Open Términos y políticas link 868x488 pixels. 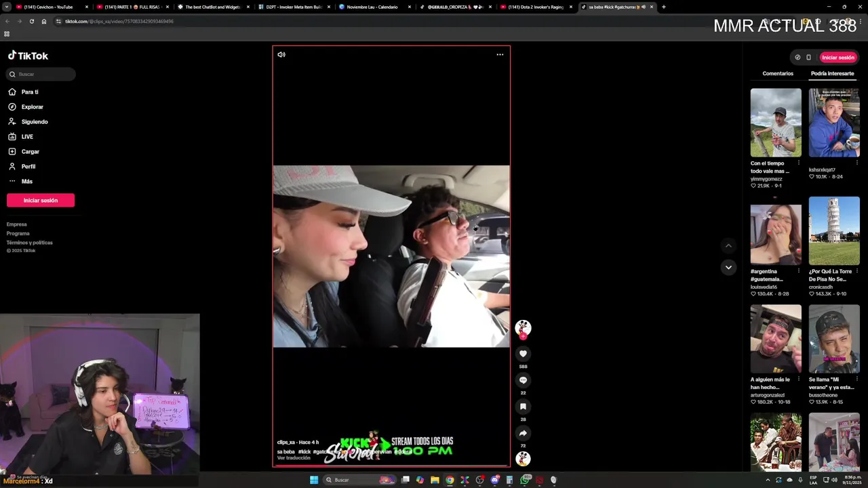click(x=29, y=243)
